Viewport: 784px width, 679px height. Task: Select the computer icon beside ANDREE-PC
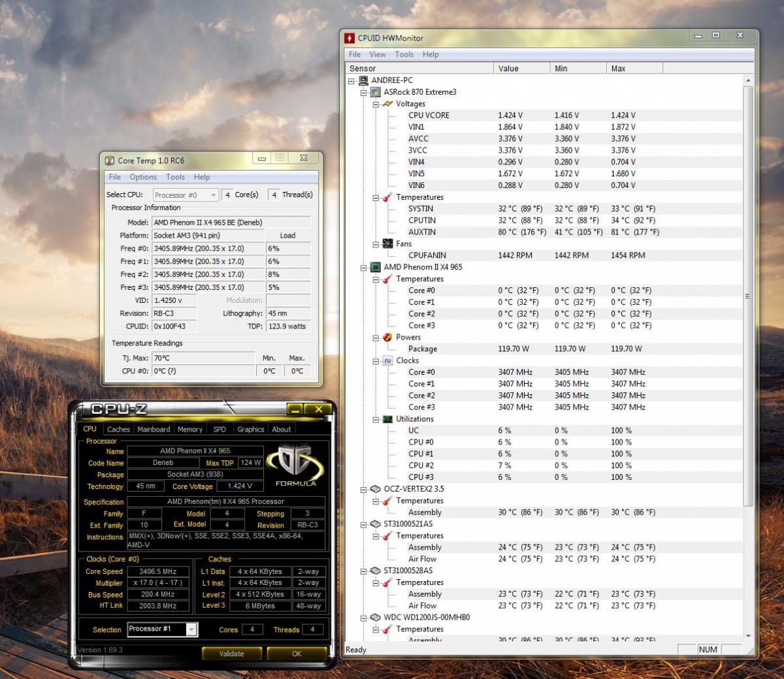tap(363, 80)
